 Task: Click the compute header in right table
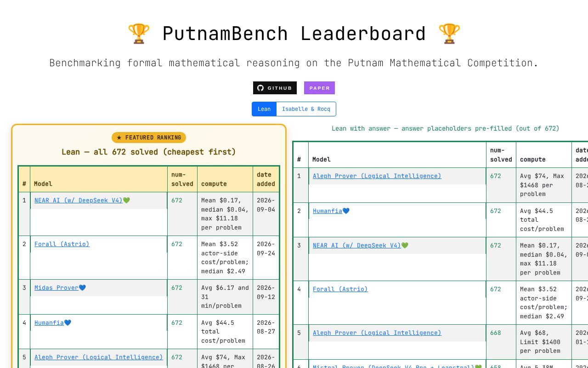544,155
